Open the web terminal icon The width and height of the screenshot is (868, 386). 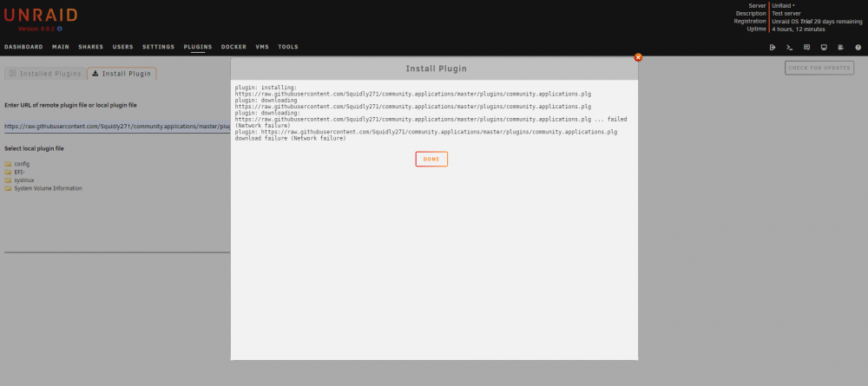790,47
